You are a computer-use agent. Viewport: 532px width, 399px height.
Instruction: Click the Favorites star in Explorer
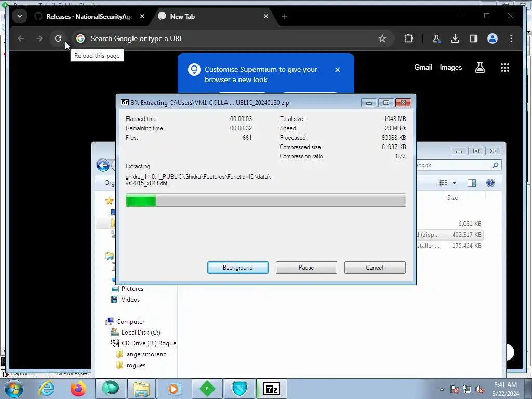coord(109,201)
